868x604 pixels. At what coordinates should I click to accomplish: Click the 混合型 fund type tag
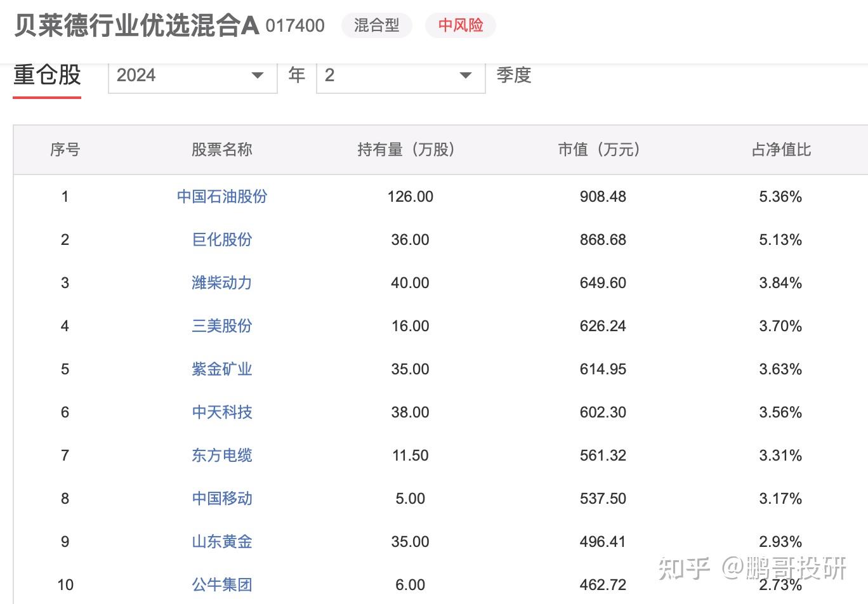pos(377,25)
